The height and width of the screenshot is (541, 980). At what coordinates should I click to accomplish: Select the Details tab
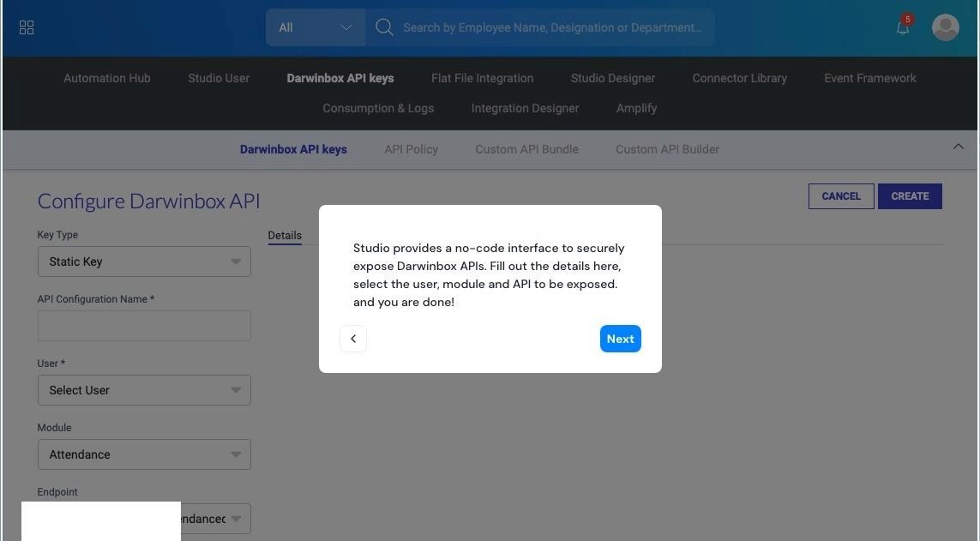pyautogui.click(x=285, y=236)
